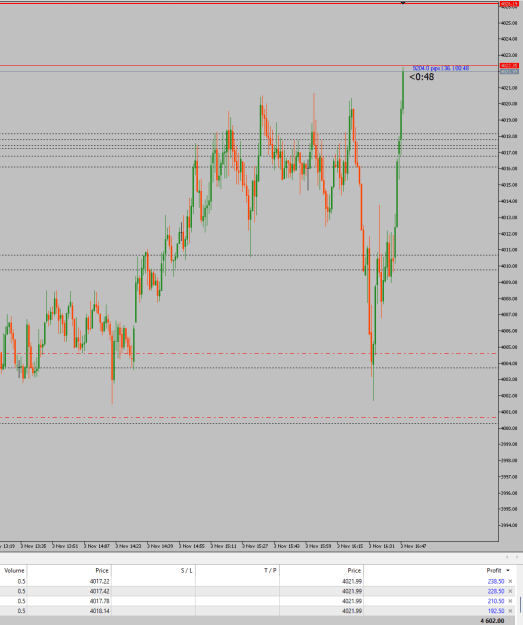Click the top red price label on the scale

pos(509,4)
